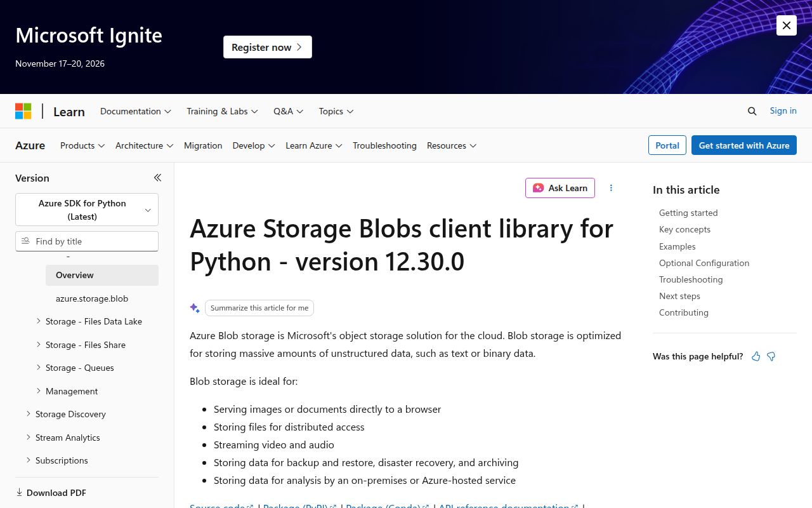Click the Ask Learn sparkle button
The image size is (812, 508).
pos(560,188)
